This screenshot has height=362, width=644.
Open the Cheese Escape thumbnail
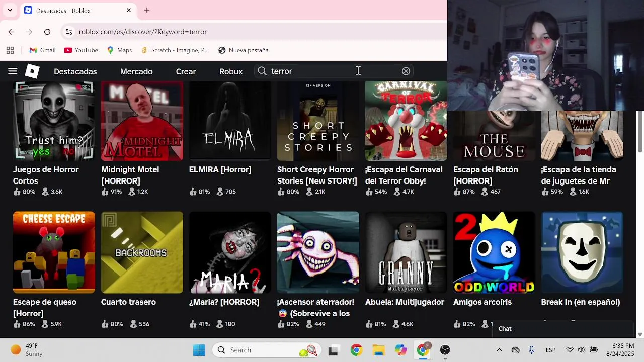point(54,252)
